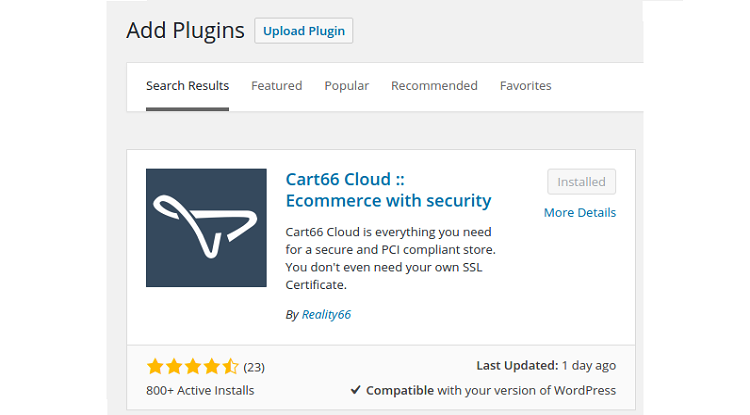Open the Popular plugins tab
The height and width of the screenshot is (415, 750).
coord(347,86)
